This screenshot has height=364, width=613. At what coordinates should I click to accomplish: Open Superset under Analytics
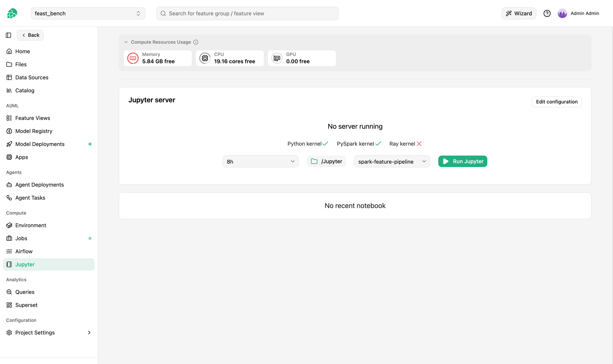pyautogui.click(x=48, y=305)
